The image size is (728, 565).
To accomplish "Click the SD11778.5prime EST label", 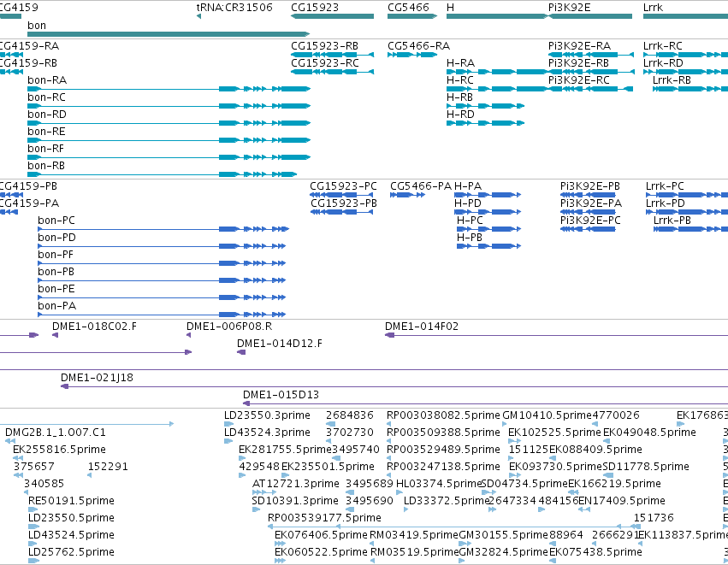I will pyautogui.click(x=646, y=467).
